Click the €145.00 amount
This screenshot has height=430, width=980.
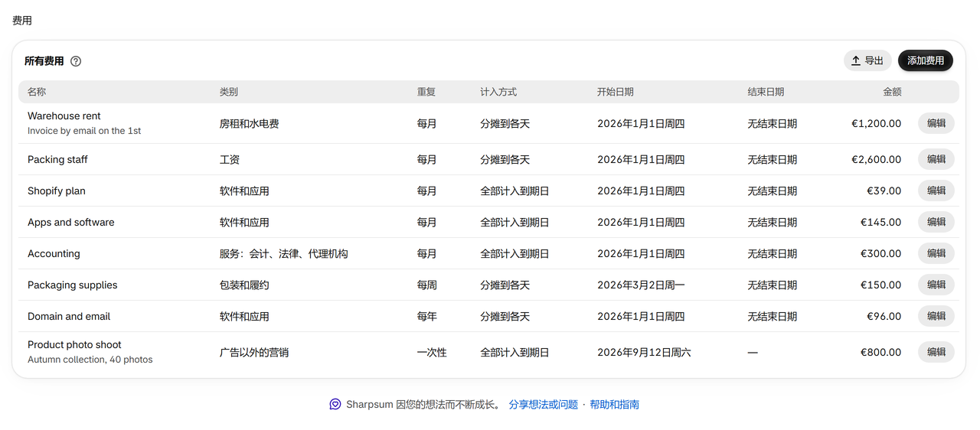coord(880,223)
